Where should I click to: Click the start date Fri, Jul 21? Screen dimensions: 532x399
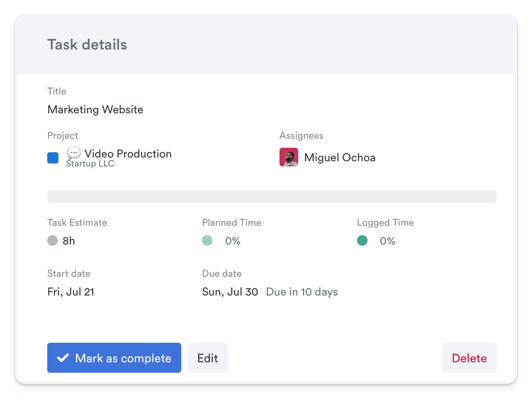(71, 292)
